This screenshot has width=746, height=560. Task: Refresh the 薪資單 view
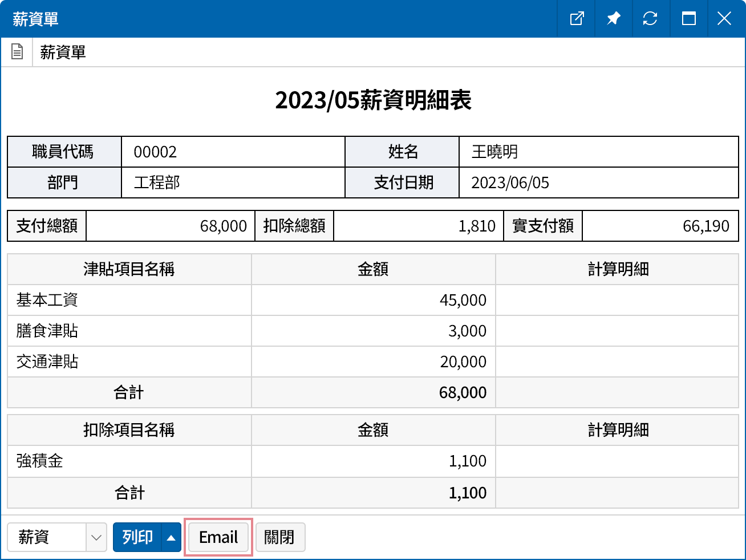click(651, 18)
